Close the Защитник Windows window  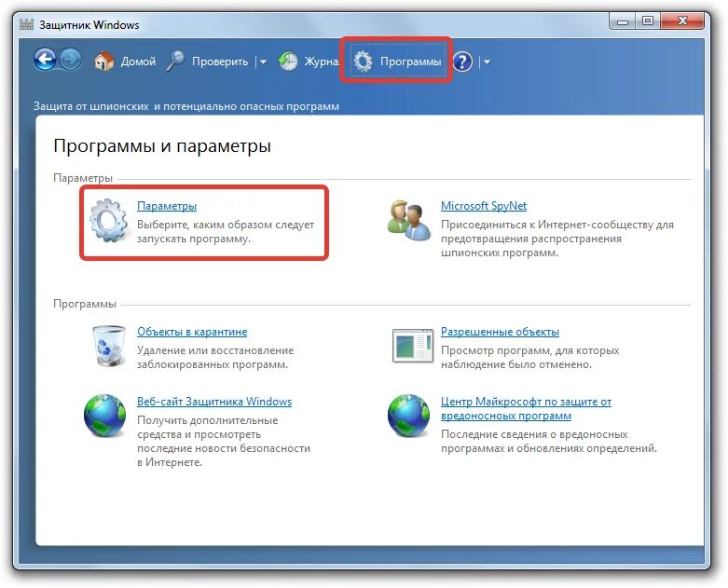[x=682, y=21]
